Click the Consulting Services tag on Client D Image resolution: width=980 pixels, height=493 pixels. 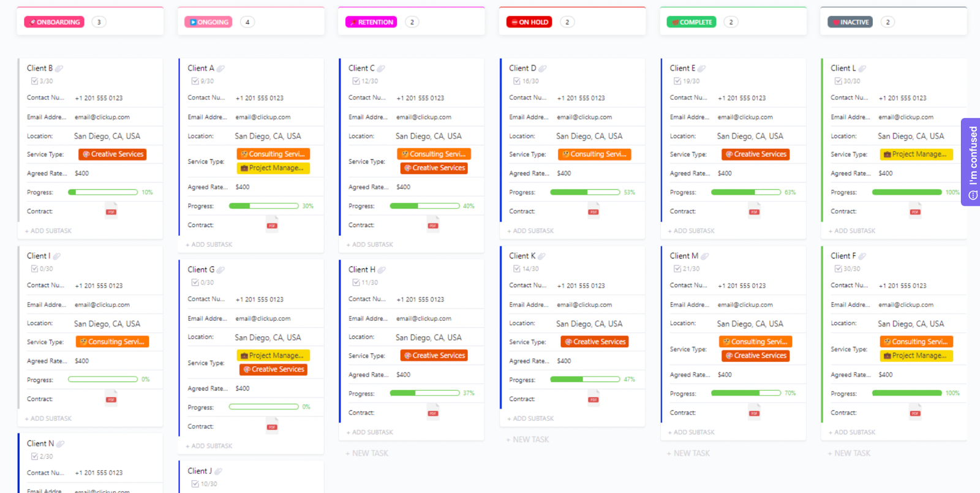coord(595,154)
